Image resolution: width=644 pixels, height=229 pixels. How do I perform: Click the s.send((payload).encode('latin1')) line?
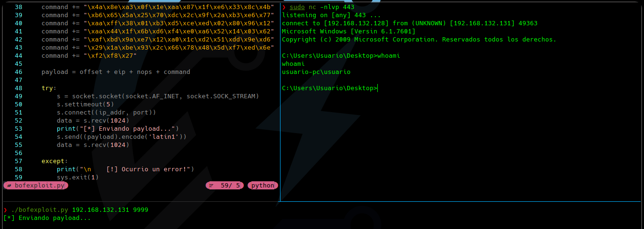tap(122, 137)
